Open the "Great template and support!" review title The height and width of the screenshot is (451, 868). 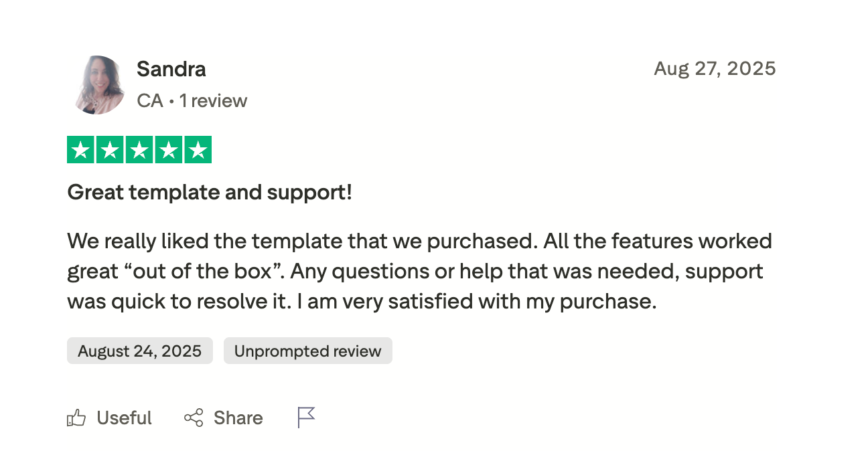click(210, 193)
